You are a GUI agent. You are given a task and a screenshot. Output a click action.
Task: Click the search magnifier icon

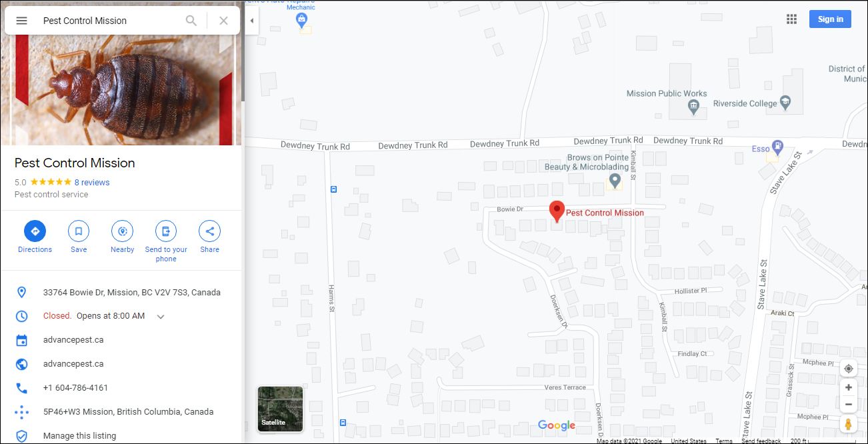click(191, 21)
